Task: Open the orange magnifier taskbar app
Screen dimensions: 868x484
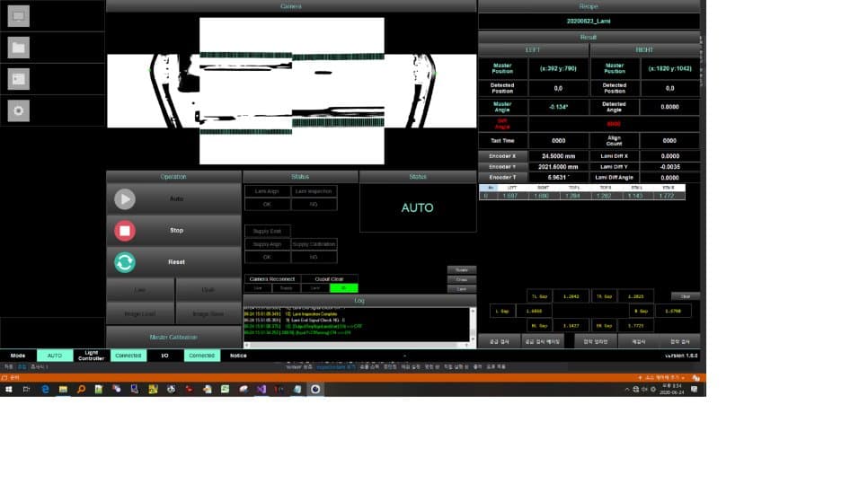Action: point(81,390)
